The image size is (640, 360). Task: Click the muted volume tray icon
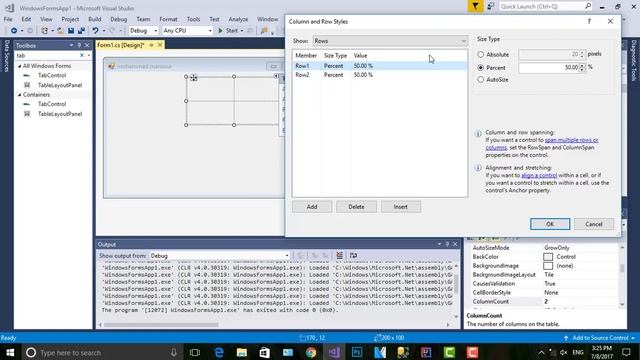pos(564,352)
